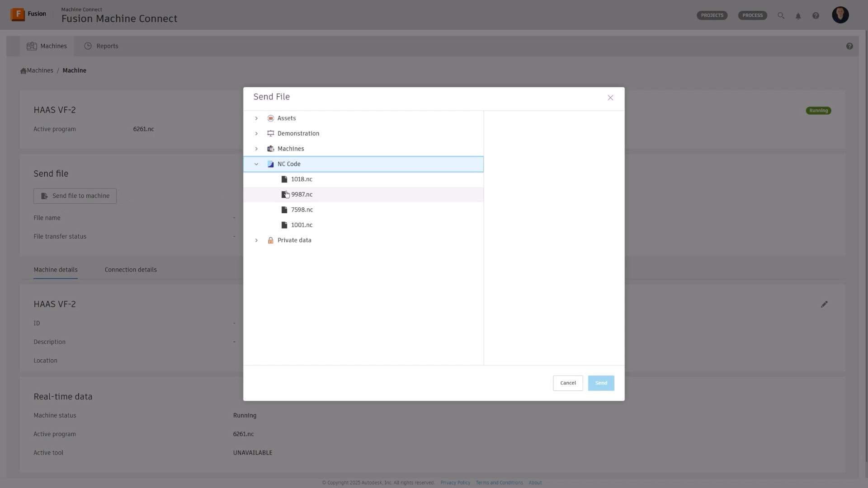The width and height of the screenshot is (868, 488).
Task: Click the Machines folder icon in dialog
Action: (x=270, y=149)
